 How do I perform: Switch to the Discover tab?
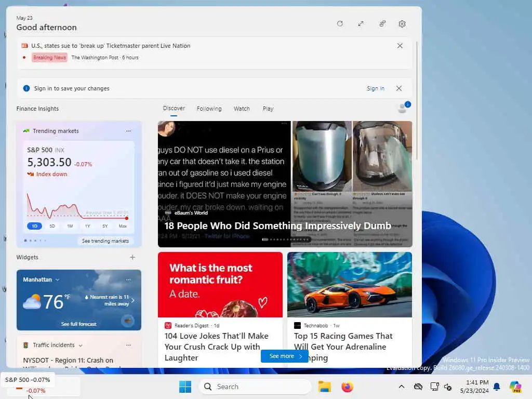174,108
